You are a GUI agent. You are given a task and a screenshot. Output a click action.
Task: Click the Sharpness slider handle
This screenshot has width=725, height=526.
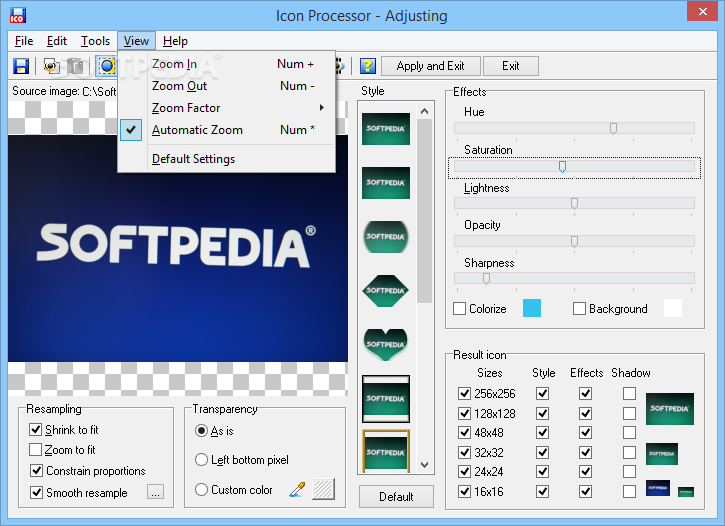click(486, 278)
